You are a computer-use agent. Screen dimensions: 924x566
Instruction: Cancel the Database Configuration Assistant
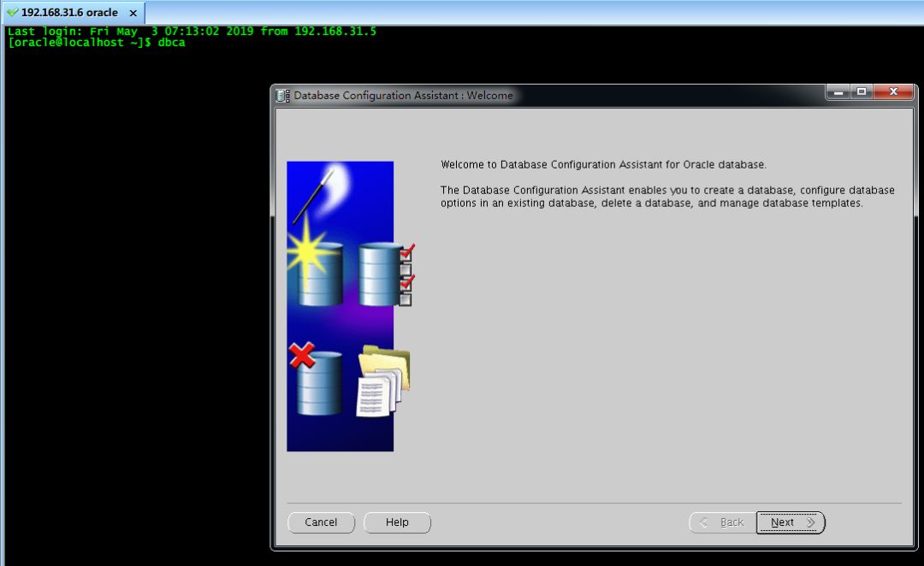[x=321, y=522]
